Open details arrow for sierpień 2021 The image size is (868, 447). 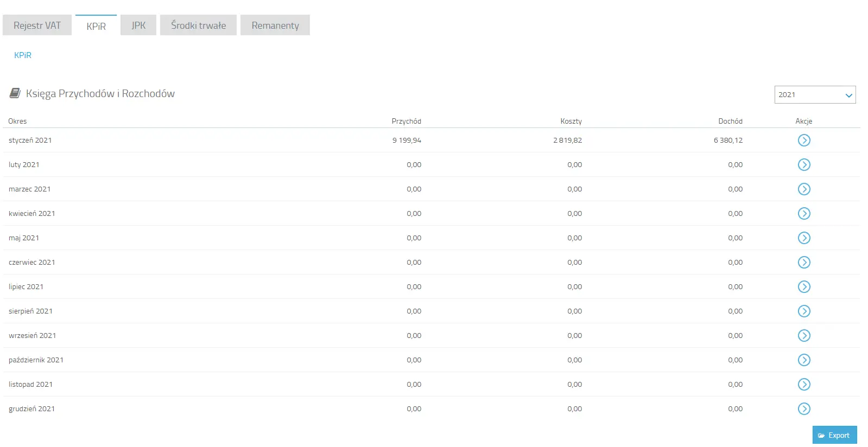(x=804, y=311)
